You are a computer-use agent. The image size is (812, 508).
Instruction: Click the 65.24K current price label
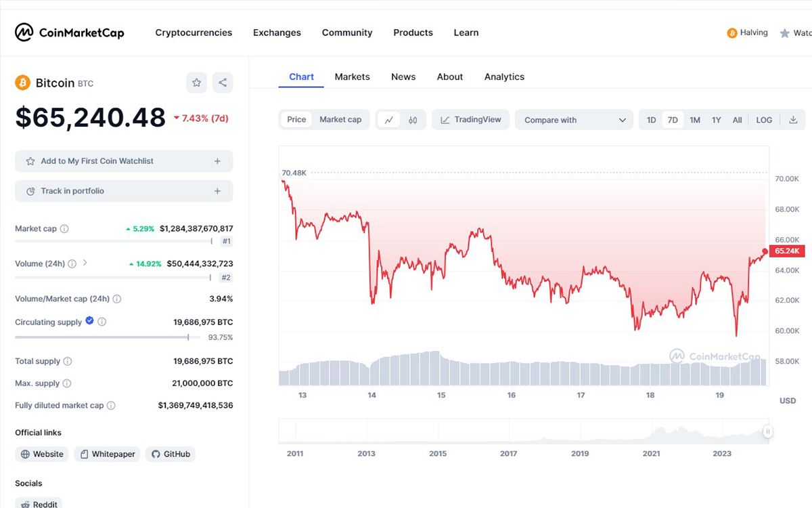(x=787, y=251)
